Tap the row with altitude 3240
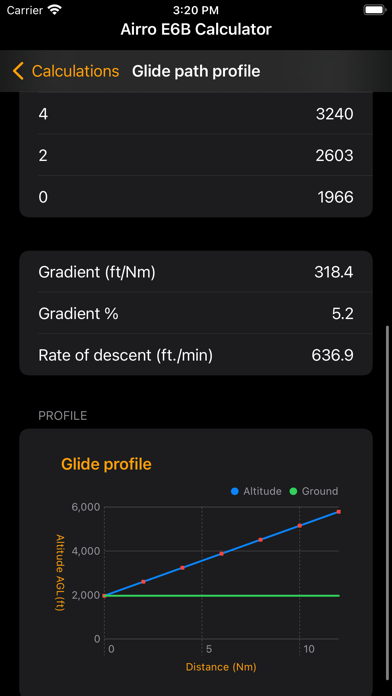This screenshot has height=696, width=392. click(x=196, y=114)
